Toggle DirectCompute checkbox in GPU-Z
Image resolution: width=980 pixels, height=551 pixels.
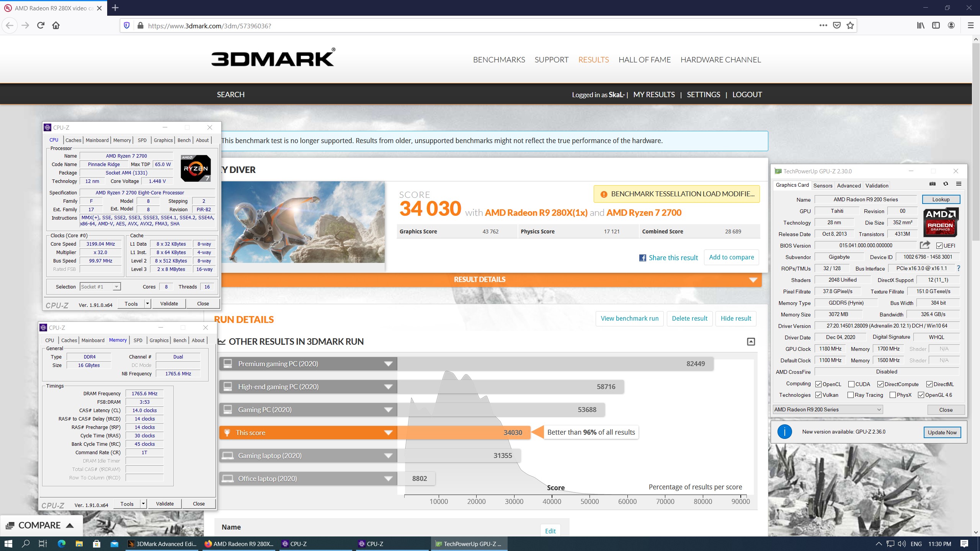pos(880,384)
